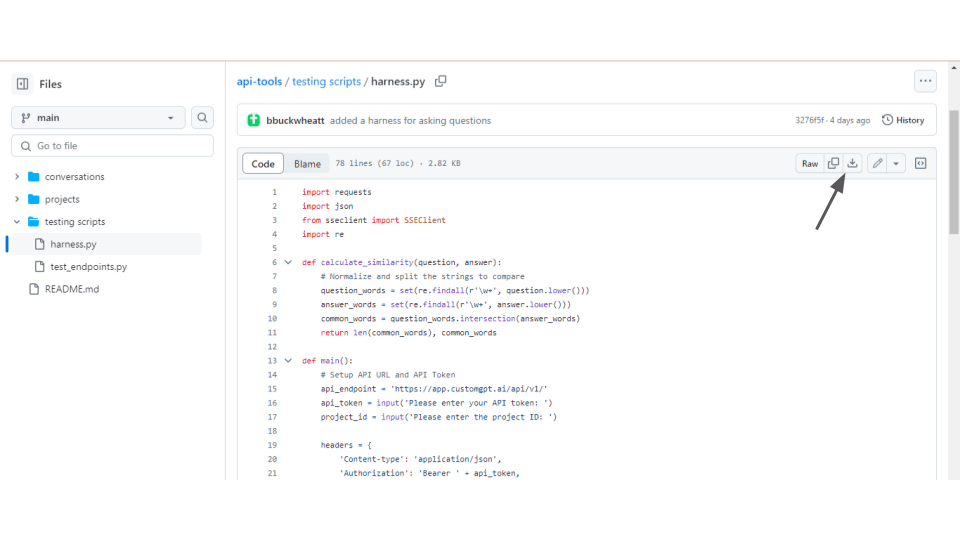This screenshot has width=960, height=540.
Task: Download raw file icon
Action: [x=852, y=163]
